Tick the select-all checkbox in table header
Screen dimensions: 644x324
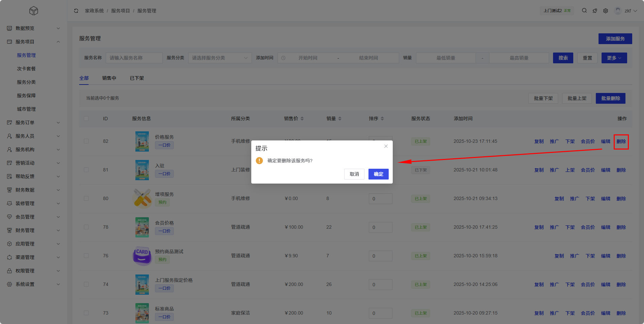tap(86, 119)
